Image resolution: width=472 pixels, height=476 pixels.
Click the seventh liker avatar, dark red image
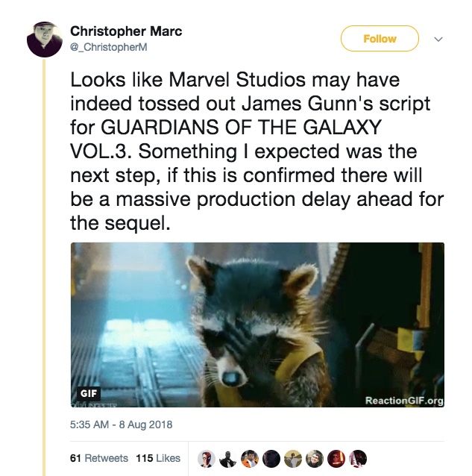coord(336,458)
